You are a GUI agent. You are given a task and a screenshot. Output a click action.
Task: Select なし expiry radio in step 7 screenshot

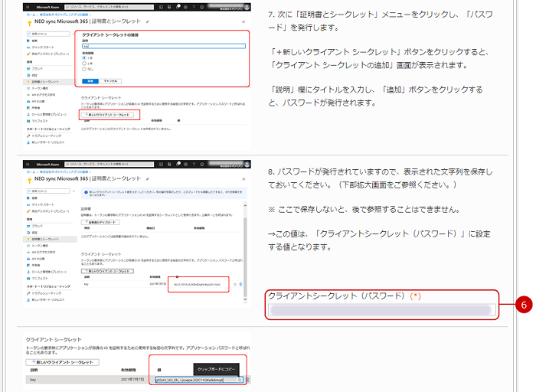[84, 69]
